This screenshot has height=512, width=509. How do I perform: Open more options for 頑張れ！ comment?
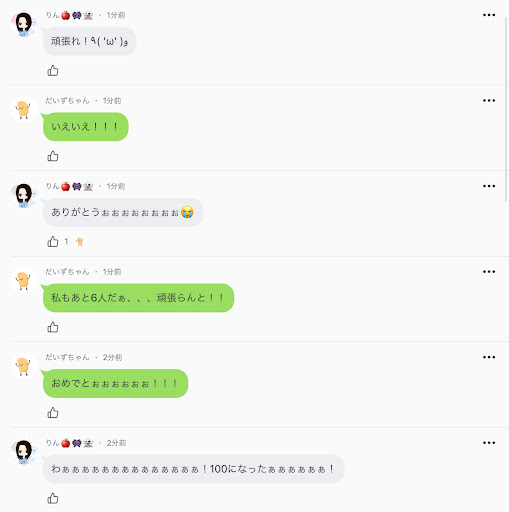pyautogui.click(x=489, y=15)
